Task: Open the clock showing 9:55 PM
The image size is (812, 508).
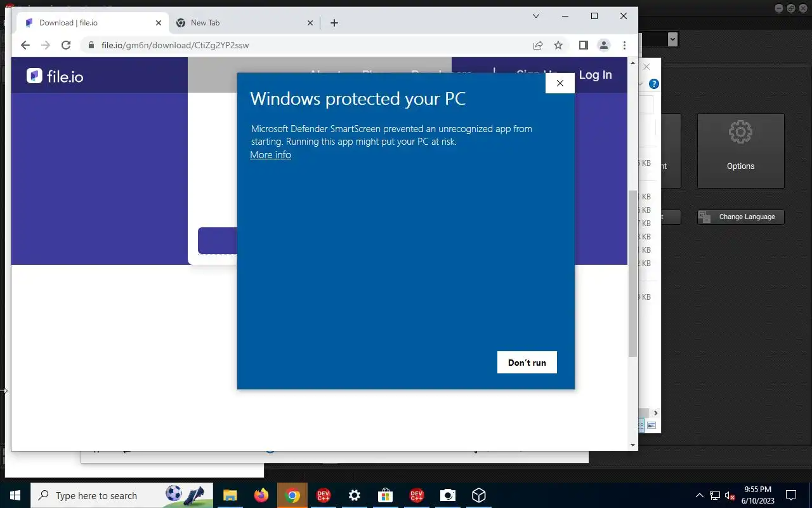Action: [x=758, y=495]
